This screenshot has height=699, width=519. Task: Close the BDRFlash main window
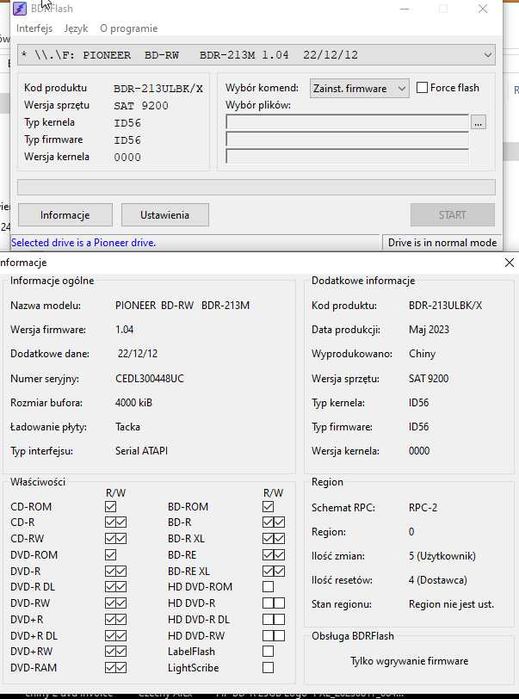point(482,8)
